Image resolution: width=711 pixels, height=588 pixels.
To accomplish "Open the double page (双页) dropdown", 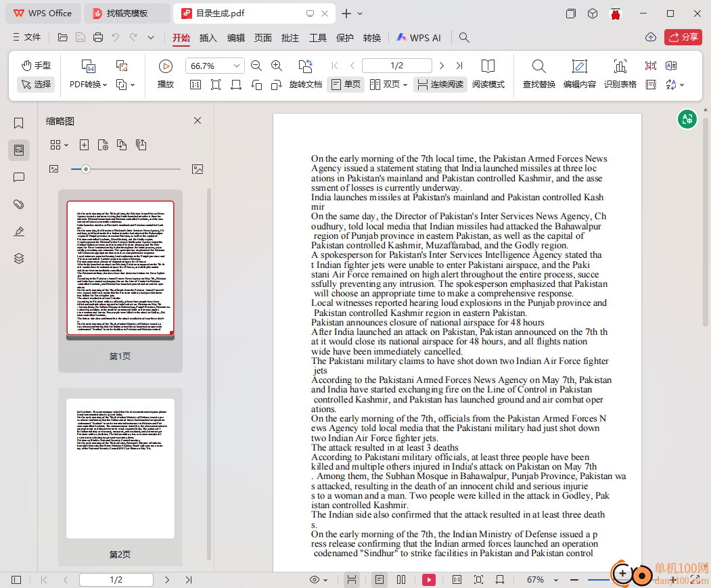I will [388, 85].
